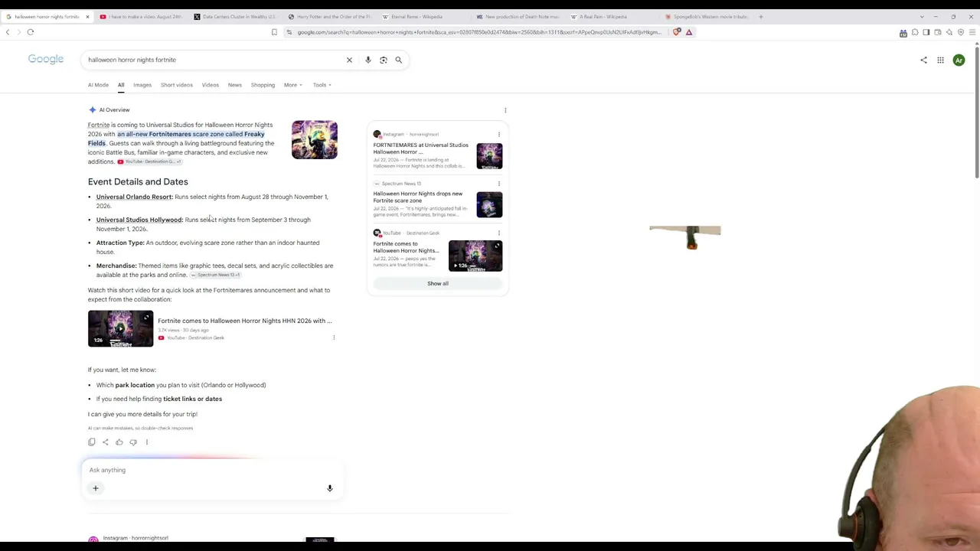Open the Destination Geek video thumbnail in sources
980x551 pixels.
pos(475,256)
